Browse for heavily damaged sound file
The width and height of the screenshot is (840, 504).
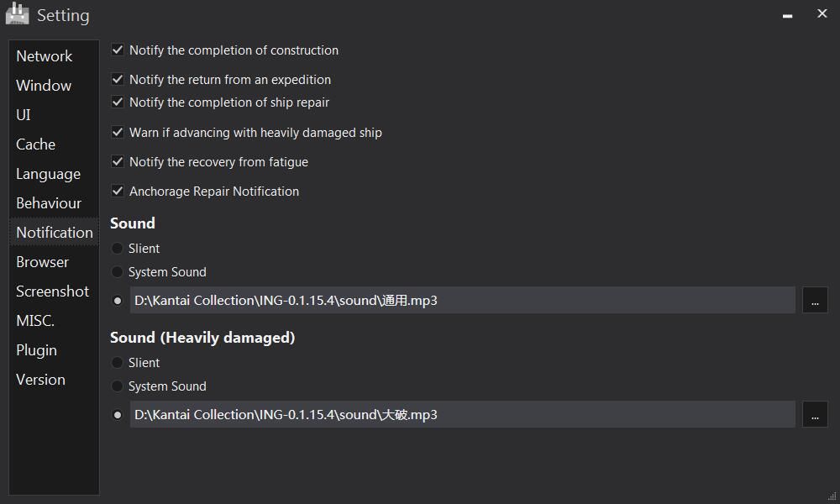point(815,414)
